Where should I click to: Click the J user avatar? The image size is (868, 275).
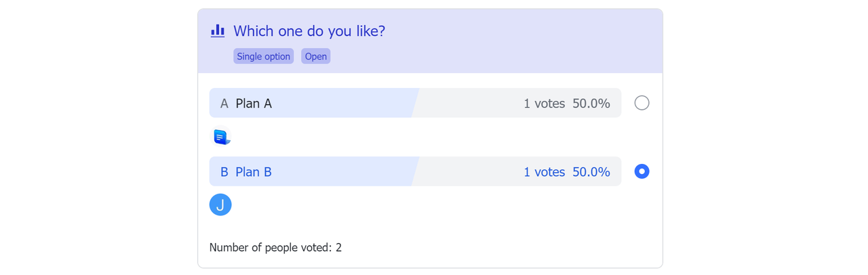tap(220, 205)
